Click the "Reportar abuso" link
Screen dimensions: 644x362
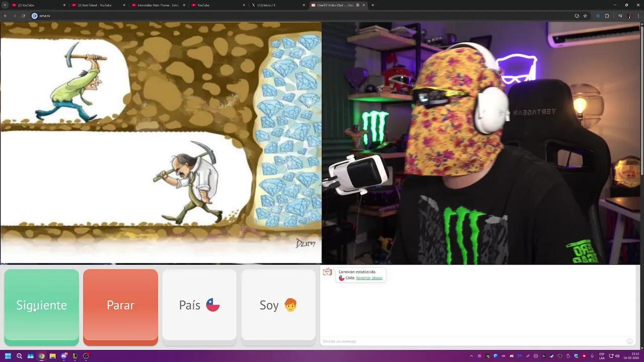369,278
